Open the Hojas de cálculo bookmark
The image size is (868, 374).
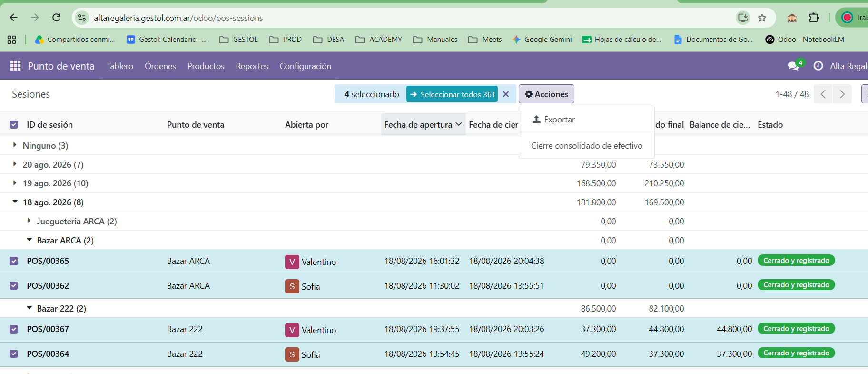(x=622, y=40)
